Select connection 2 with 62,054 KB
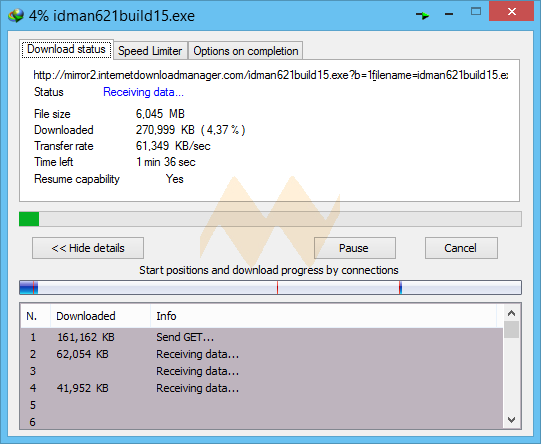 (x=262, y=354)
